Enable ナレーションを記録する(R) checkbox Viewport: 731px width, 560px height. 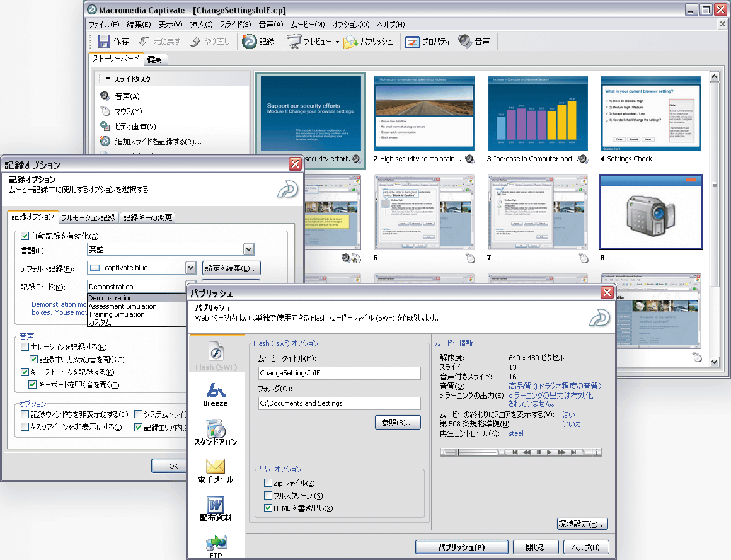point(25,346)
